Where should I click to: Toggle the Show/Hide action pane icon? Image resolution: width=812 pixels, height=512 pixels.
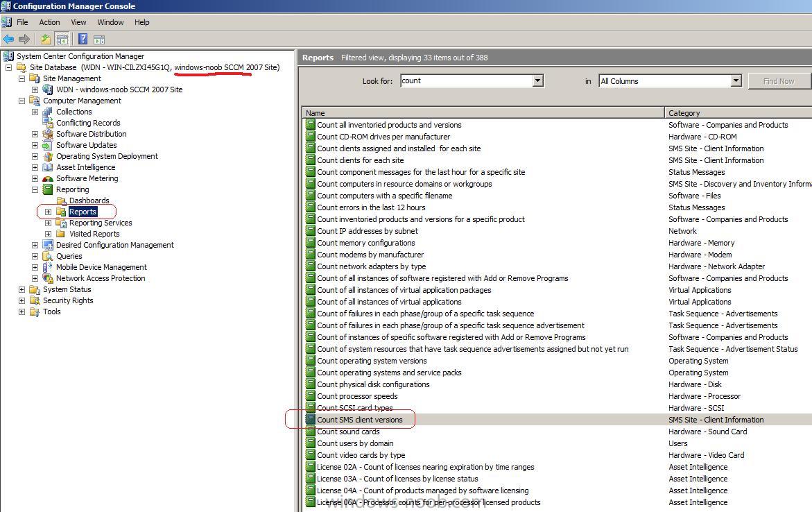[x=99, y=40]
